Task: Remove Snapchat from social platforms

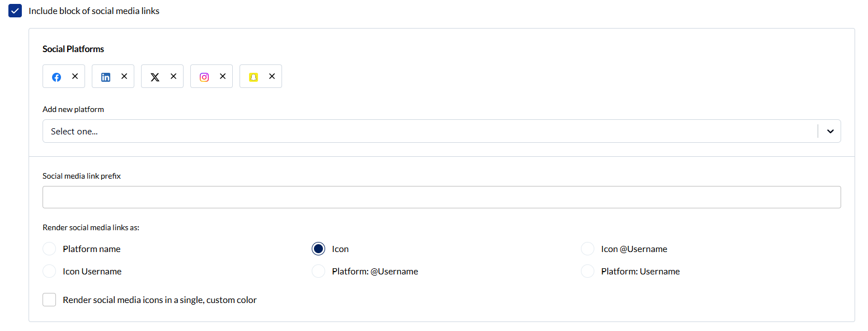Action: coord(272,76)
